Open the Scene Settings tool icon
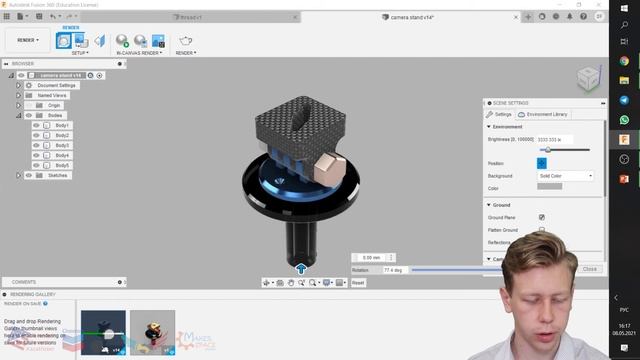The height and width of the screenshot is (360, 640). point(81,41)
